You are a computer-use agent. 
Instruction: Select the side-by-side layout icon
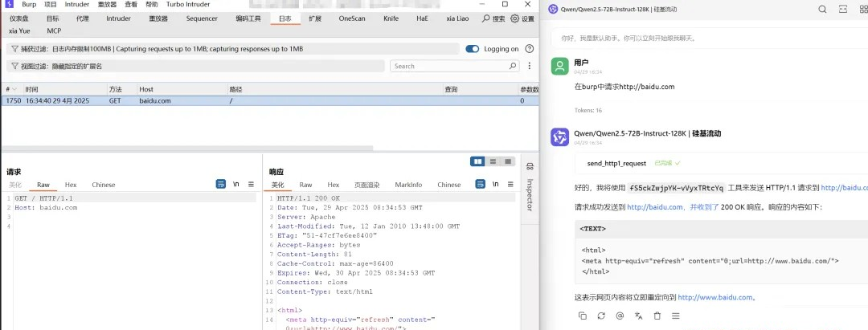pyautogui.click(x=477, y=161)
